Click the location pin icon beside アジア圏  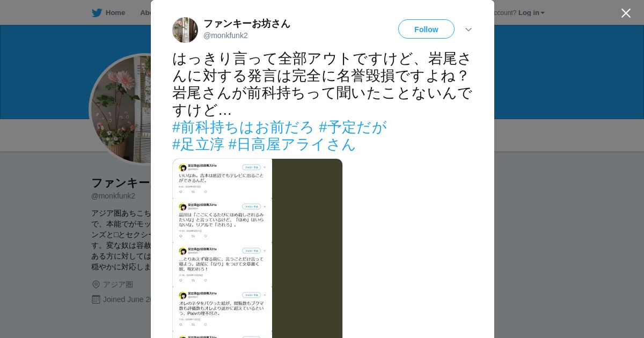[96, 284]
